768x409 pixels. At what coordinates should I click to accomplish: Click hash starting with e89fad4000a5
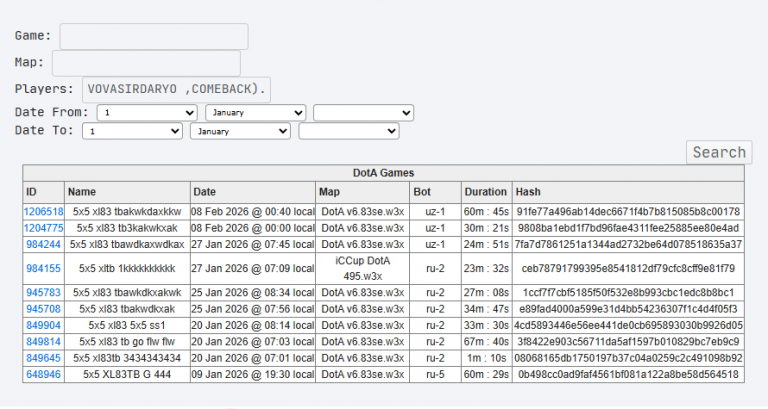628,309
